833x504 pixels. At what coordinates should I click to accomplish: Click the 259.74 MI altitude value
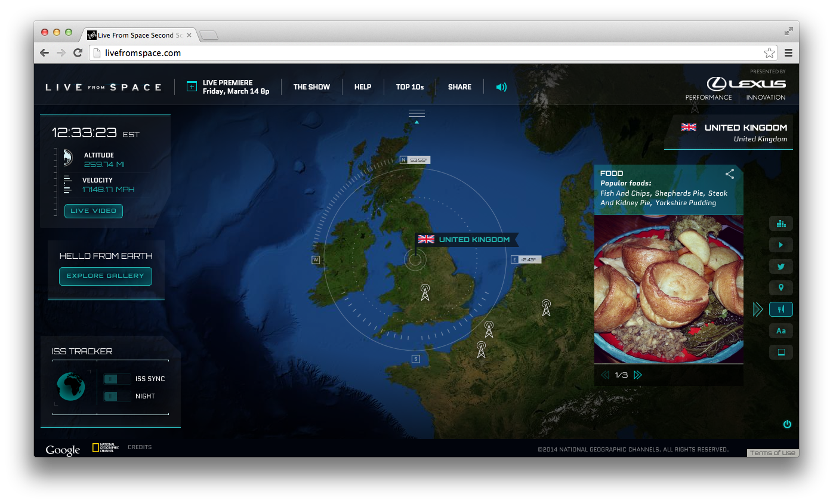104,165
